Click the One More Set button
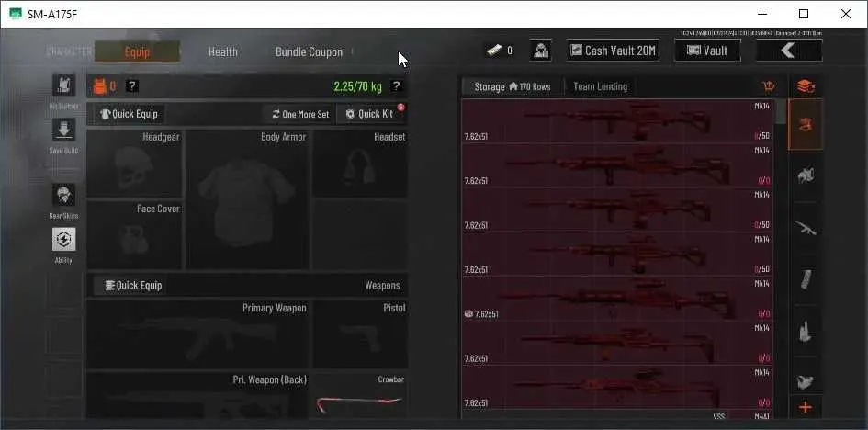This screenshot has width=868, height=430. tap(300, 114)
